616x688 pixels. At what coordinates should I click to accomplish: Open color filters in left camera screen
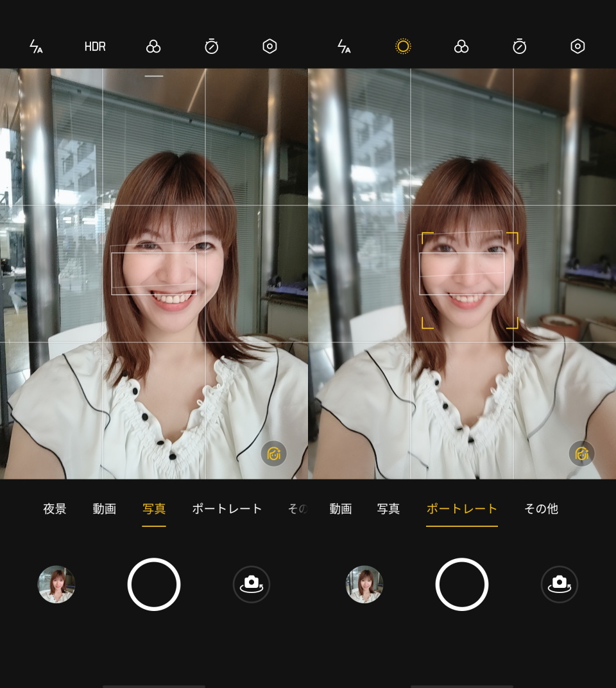[153, 46]
